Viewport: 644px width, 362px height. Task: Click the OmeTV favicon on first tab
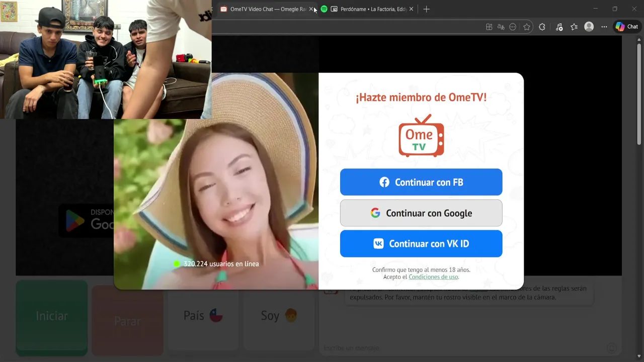coord(224,9)
